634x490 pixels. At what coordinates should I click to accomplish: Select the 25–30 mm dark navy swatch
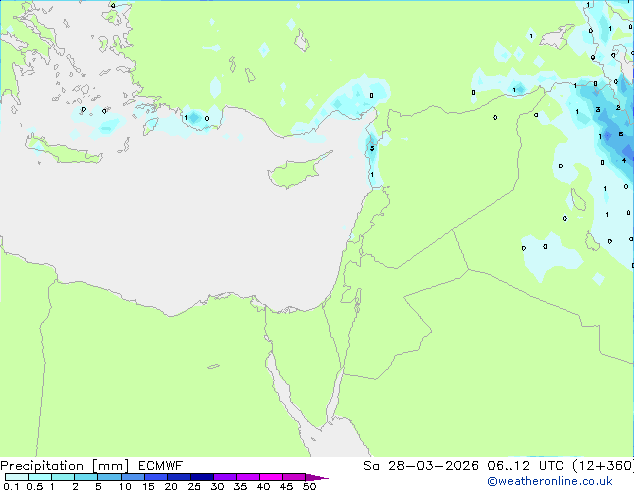click(201, 477)
